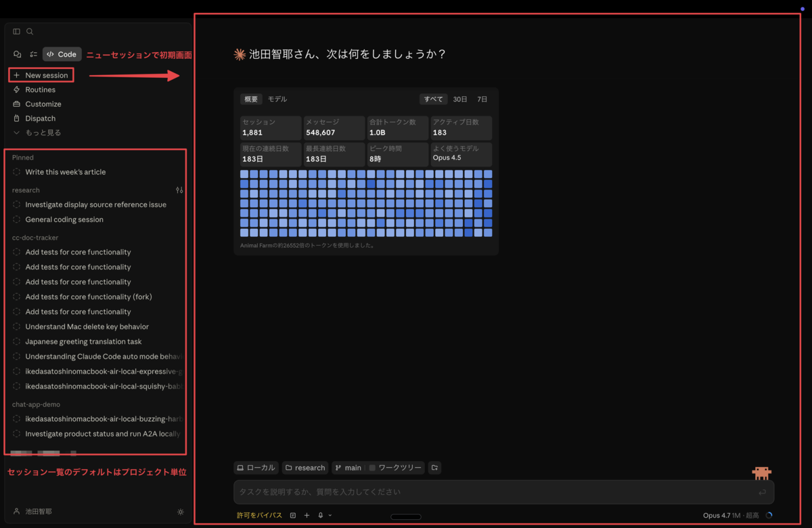Open Dispatch in the sidebar

pyautogui.click(x=41, y=118)
